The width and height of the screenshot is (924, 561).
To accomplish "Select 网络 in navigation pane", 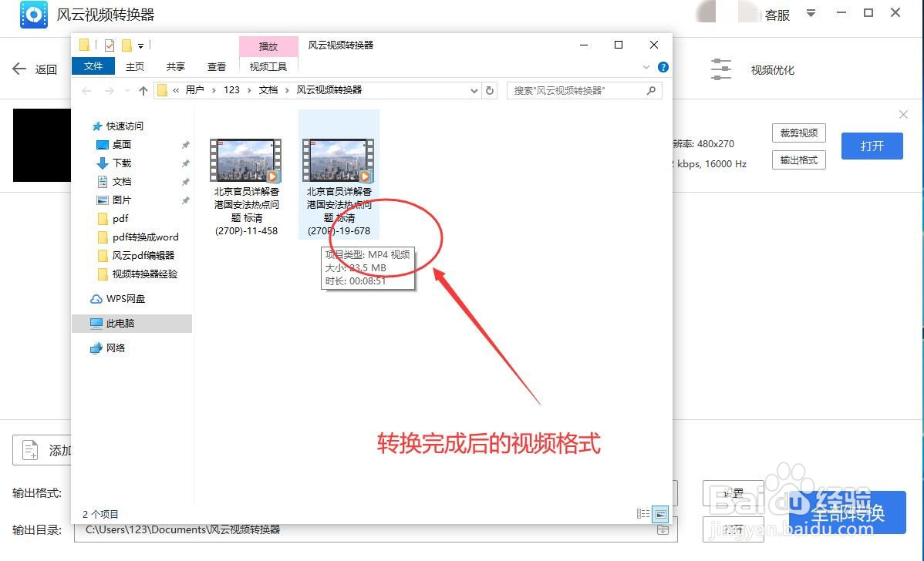I will point(116,348).
